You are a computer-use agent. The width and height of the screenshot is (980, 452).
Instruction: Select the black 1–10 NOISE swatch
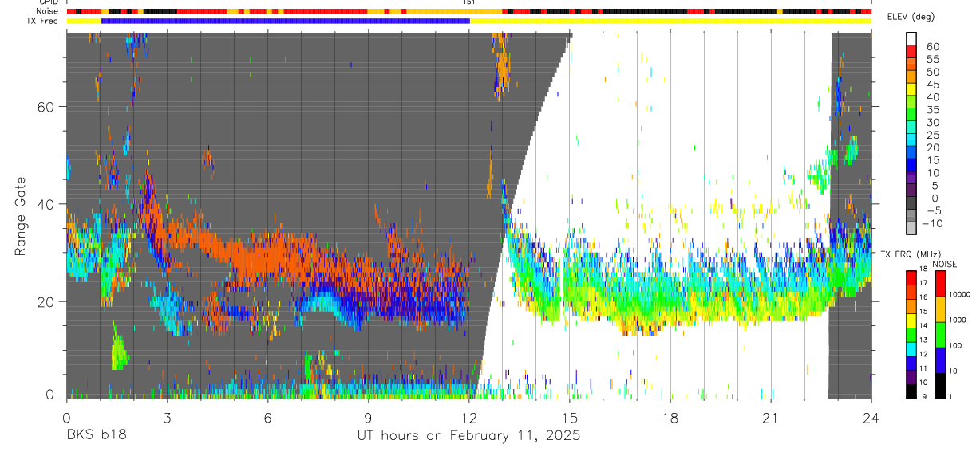point(940,386)
